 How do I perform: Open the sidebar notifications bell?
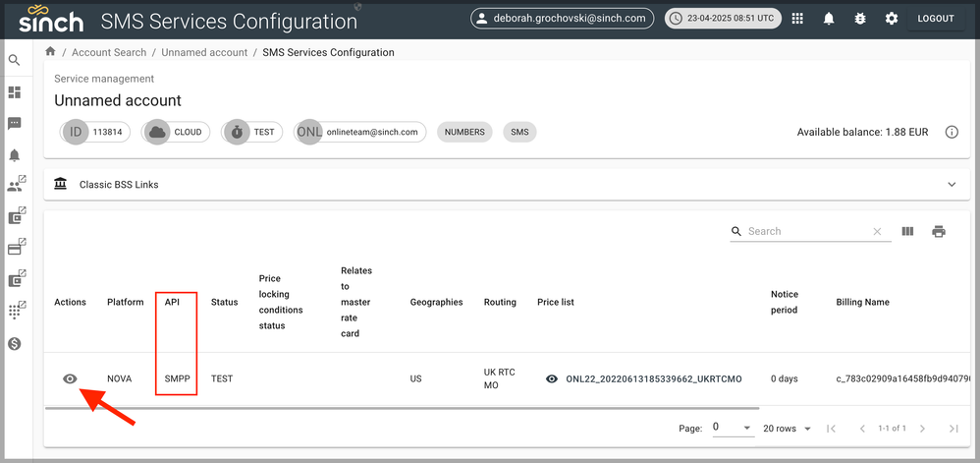pyautogui.click(x=15, y=155)
